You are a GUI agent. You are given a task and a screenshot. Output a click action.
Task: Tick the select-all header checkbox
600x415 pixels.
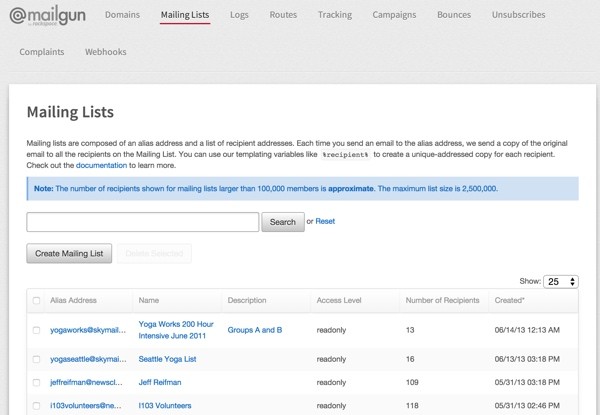click(36, 300)
